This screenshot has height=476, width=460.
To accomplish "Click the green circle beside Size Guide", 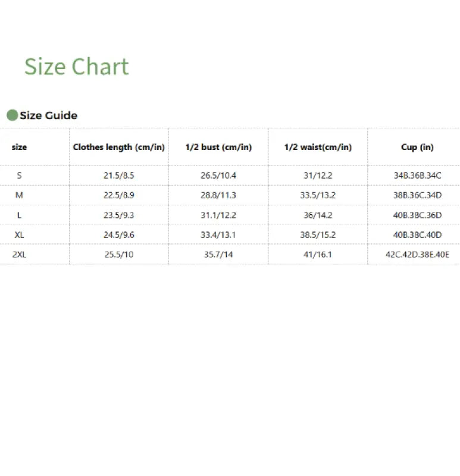I will point(12,115).
